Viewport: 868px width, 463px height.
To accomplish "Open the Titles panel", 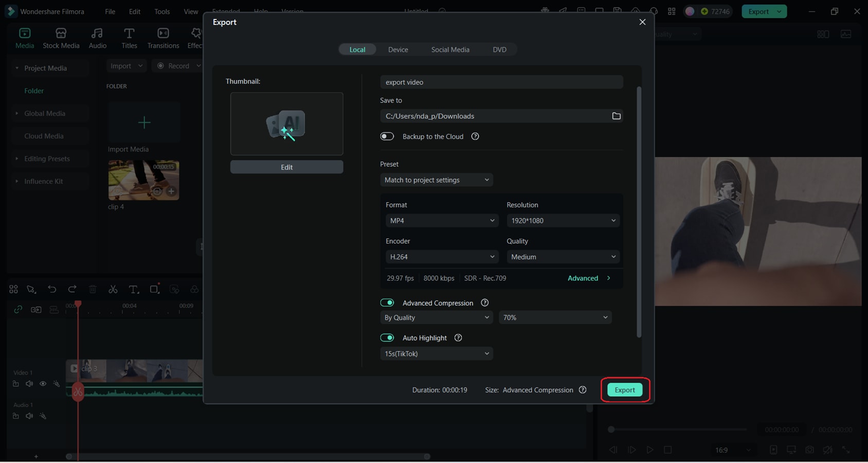I will point(129,39).
